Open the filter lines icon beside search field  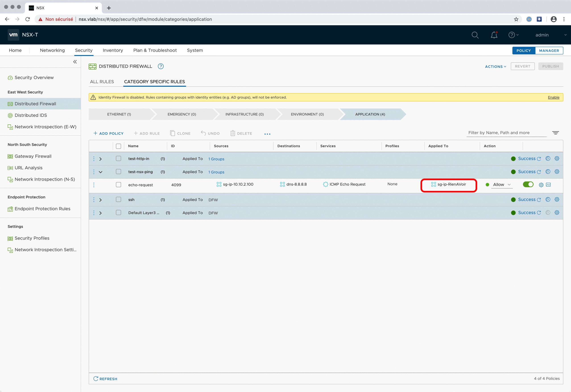click(x=555, y=133)
